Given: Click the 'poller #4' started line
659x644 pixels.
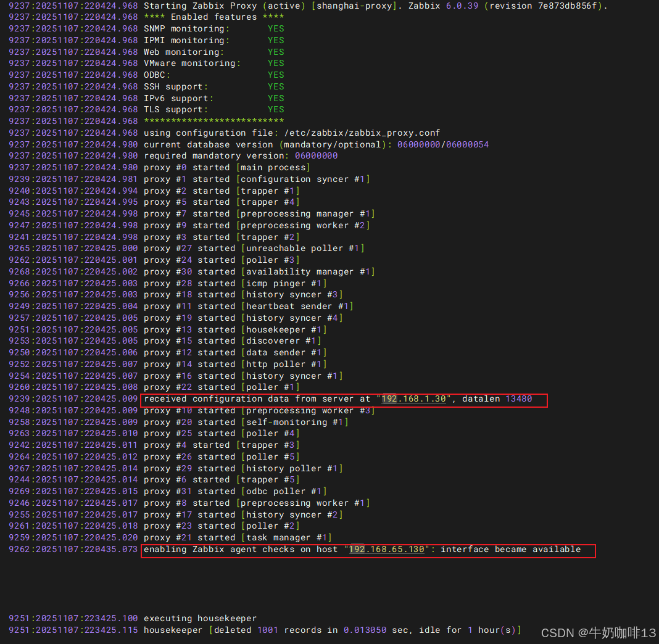Looking at the screenshot, I should click(x=154, y=433).
